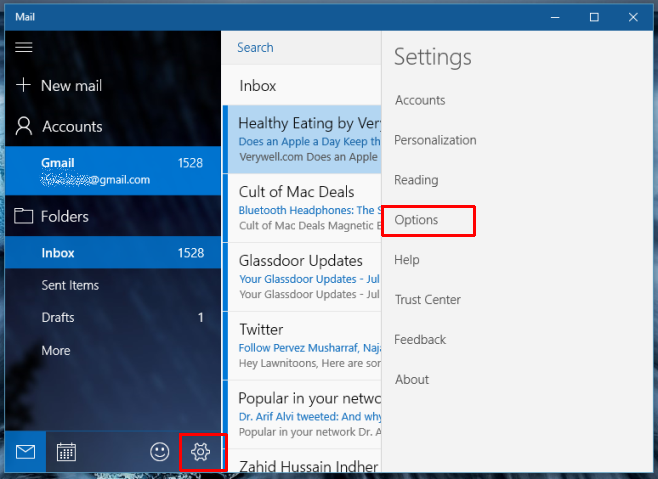Open Popular in your network email
Image resolution: width=658 pixels, height=479 pixels.
[x=302, y=415]
